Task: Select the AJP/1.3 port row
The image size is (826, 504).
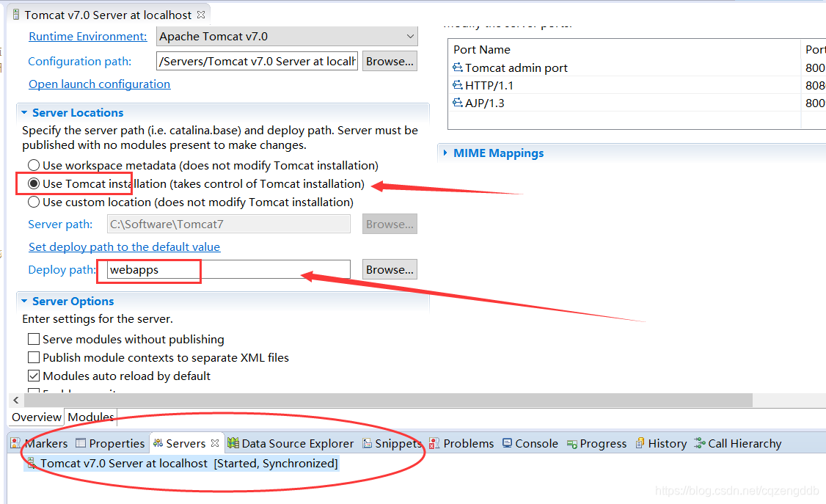Action: (x=637, y=103)
